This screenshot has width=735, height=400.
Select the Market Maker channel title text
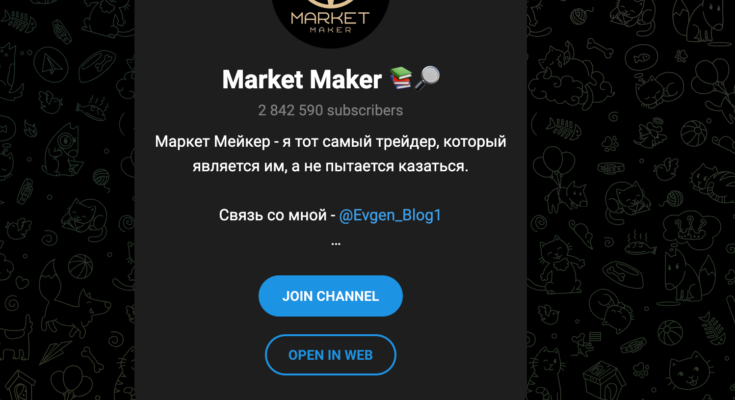click(x=302, y=79)
